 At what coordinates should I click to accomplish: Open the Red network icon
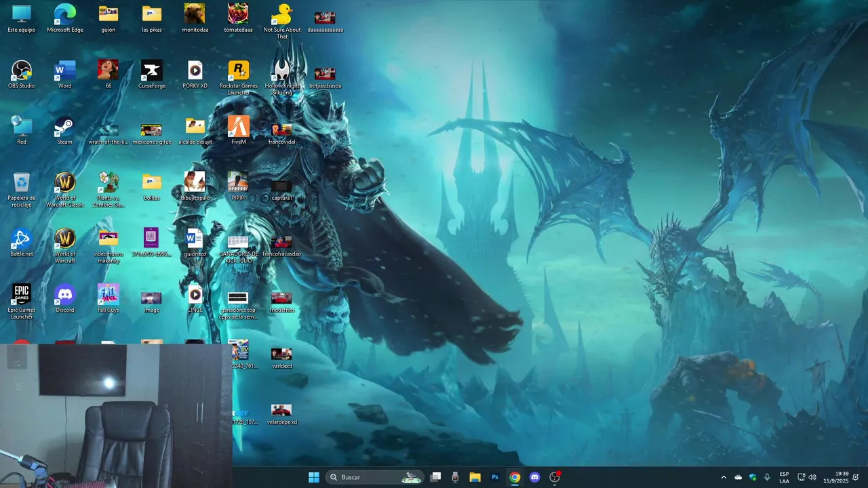coord(22,131)
